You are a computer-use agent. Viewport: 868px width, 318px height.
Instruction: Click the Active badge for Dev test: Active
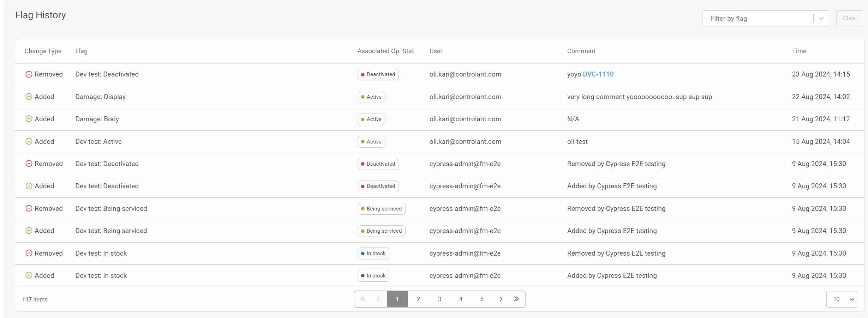pos(371,142)
